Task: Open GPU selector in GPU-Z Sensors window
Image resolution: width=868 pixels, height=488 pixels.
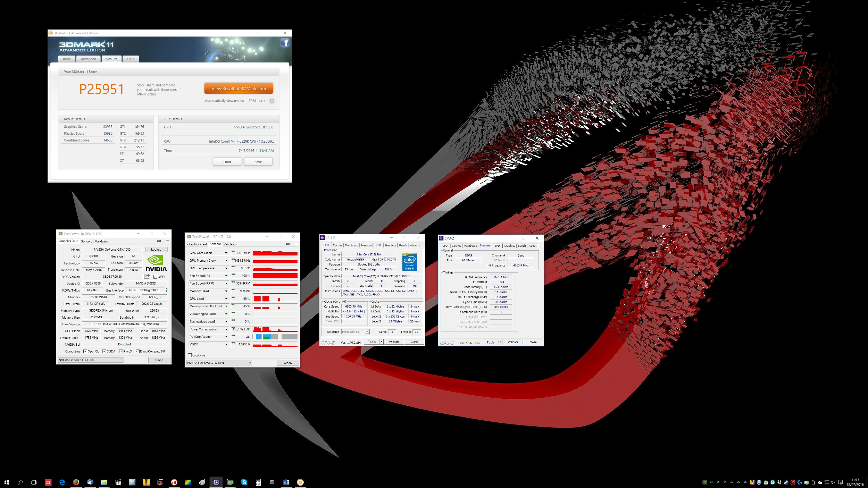Action: pyautogui.click(x=219, y=363)
